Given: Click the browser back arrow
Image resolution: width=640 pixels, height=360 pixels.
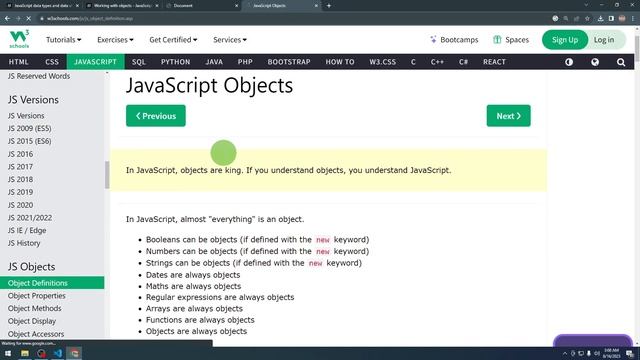Looking at the screenshot, I should 7,18.
